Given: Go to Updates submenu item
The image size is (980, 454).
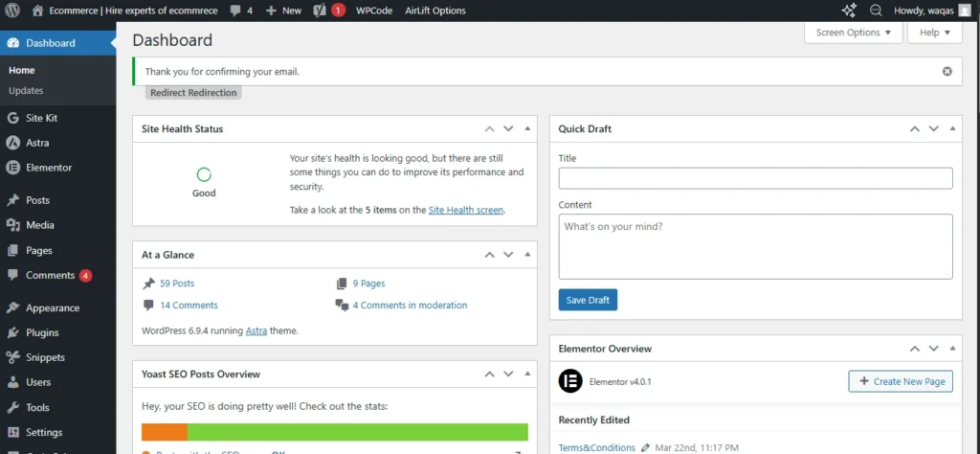Looking at the screenshot, I should tap(26, 91).
